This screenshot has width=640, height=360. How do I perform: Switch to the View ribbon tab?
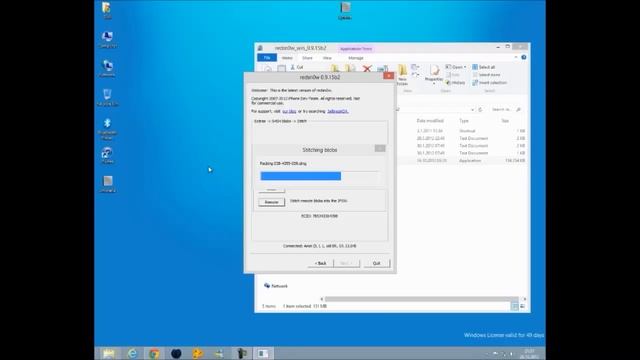(327, 58)
